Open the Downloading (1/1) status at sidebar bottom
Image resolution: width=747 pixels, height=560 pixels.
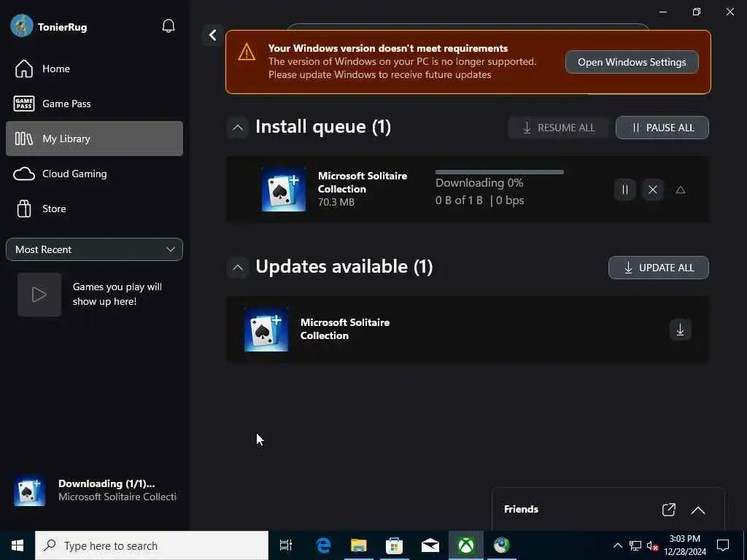(x=94, y=491)
